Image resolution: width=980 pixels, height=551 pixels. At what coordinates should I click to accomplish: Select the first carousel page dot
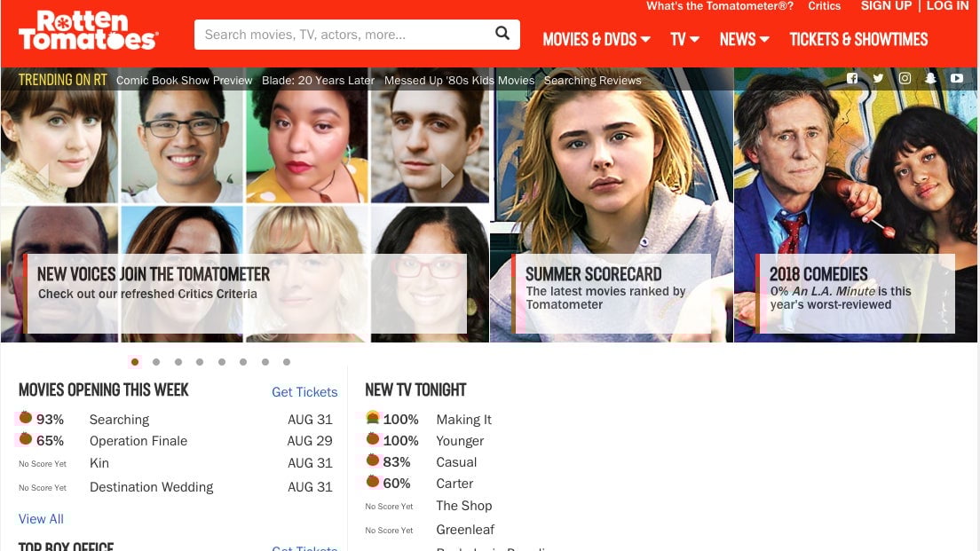135,362
